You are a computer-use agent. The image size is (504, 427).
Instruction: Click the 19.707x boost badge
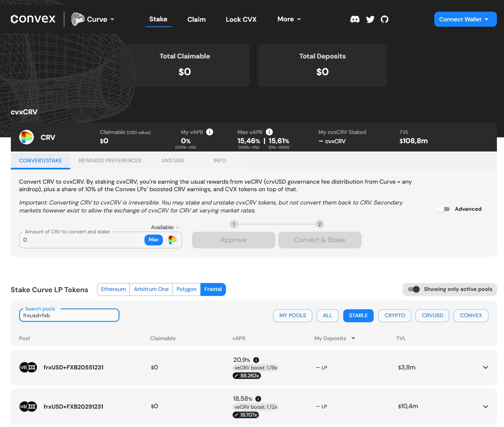tap(246, 415)
